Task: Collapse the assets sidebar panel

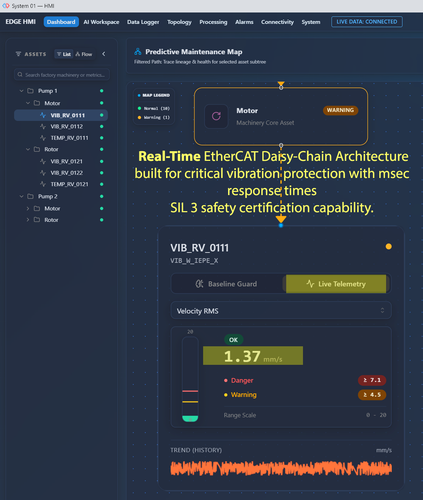Action: [x=104, y=54]
